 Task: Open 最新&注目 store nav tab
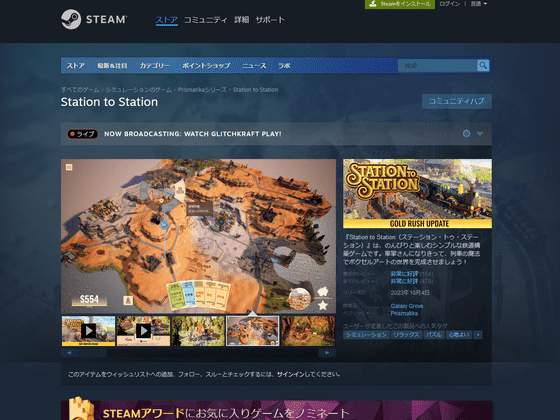tap(112, 66)
